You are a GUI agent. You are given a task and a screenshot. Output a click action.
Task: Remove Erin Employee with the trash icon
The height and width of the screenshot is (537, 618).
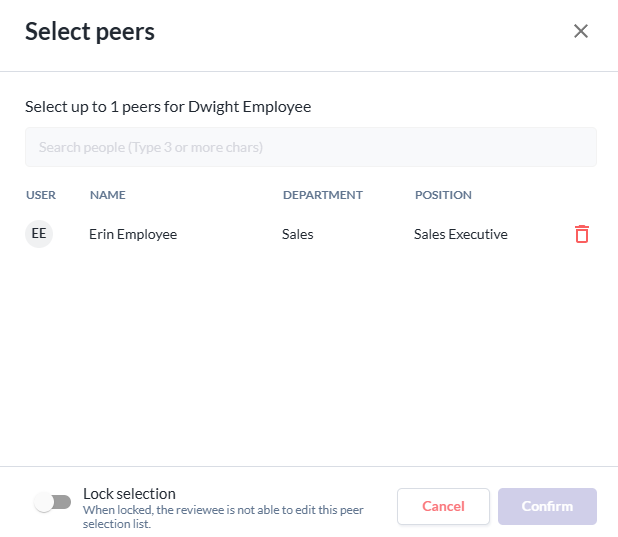[x=582, y=234]
